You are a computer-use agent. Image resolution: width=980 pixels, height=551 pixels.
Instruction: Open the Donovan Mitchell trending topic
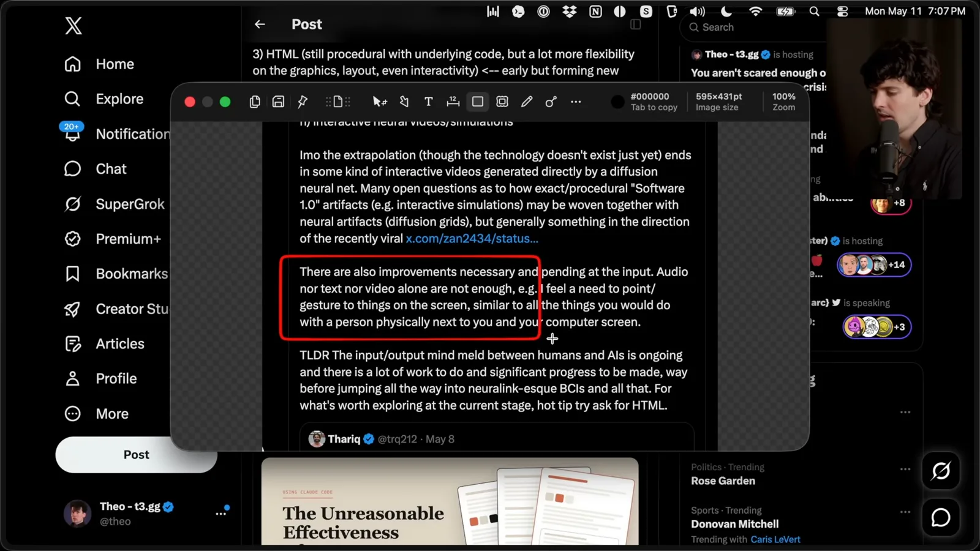coord(734,524)
